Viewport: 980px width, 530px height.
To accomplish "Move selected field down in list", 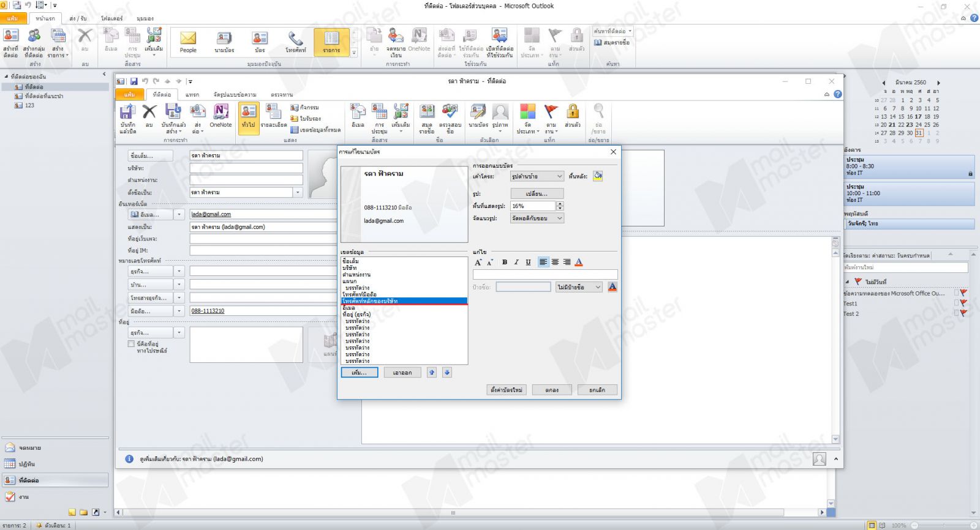I will pyautogui.click(x=447, y=372).
